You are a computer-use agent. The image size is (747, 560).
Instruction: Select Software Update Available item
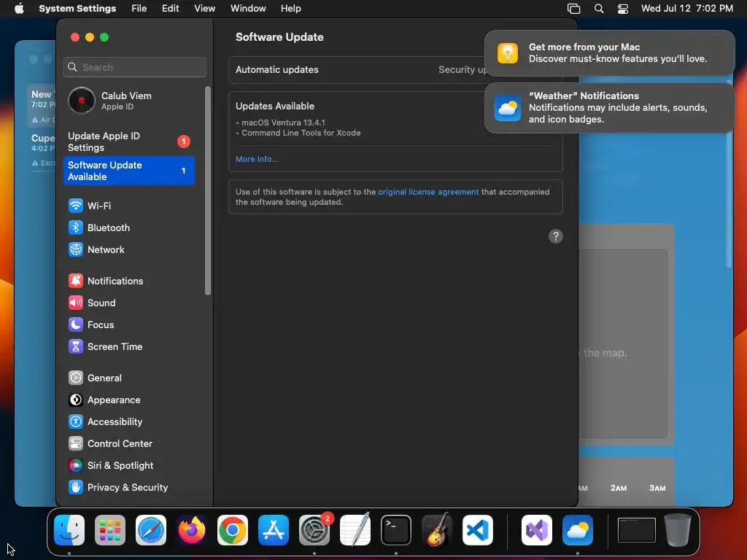128,171
